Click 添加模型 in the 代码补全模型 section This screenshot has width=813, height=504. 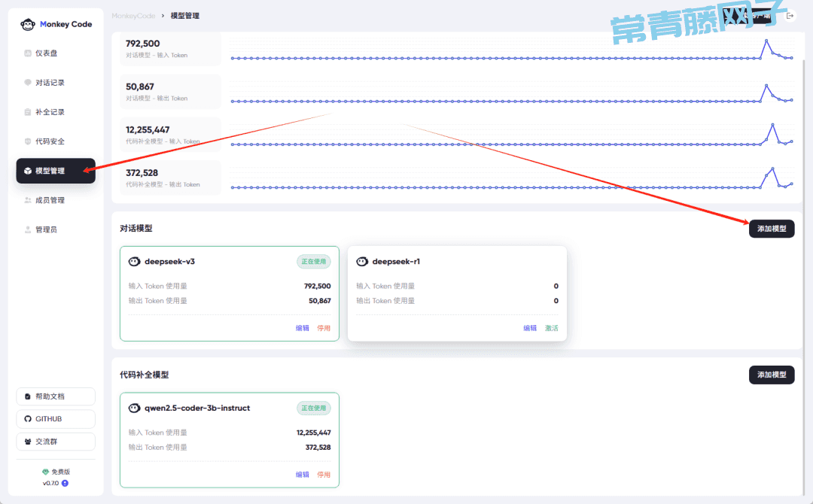(772, 375)
